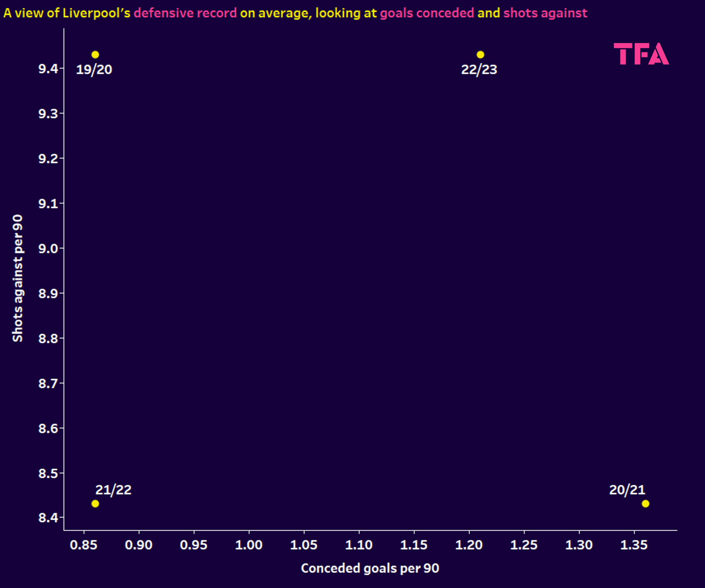
Task: Click the 21/22 season data point
Action: (x=95, y=504)
